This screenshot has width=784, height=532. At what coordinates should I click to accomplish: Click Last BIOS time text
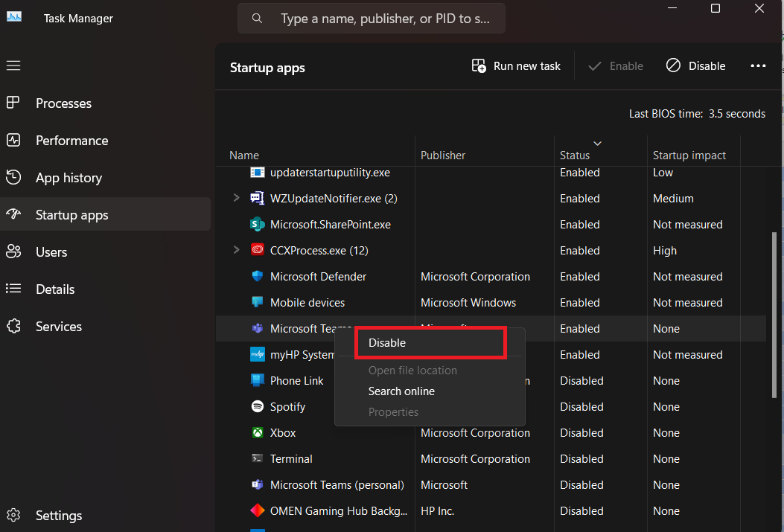pyautogui.click(x=697, y=113)
